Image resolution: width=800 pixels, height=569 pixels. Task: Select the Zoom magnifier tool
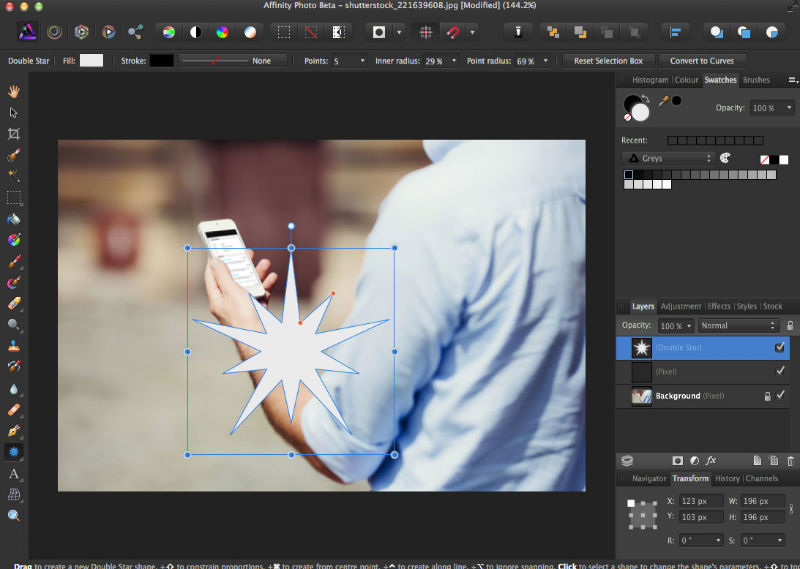point(14,515)
